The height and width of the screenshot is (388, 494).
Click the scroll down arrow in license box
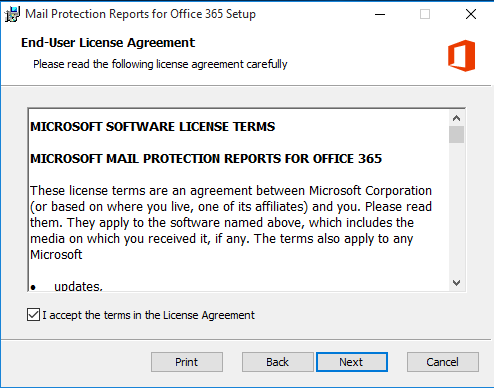click(x=456, y=283)
